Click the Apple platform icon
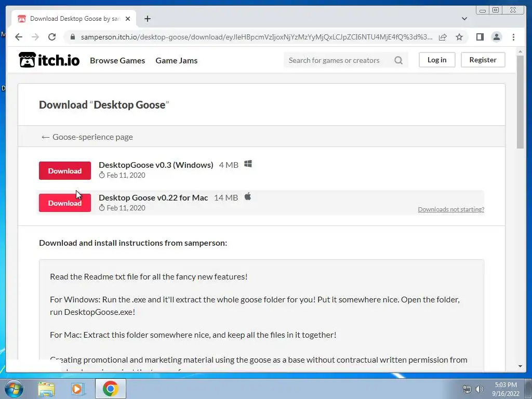Image resolution: width=532 pixels, height=399 pixels. pyautogui.click(x=248, y=196)
